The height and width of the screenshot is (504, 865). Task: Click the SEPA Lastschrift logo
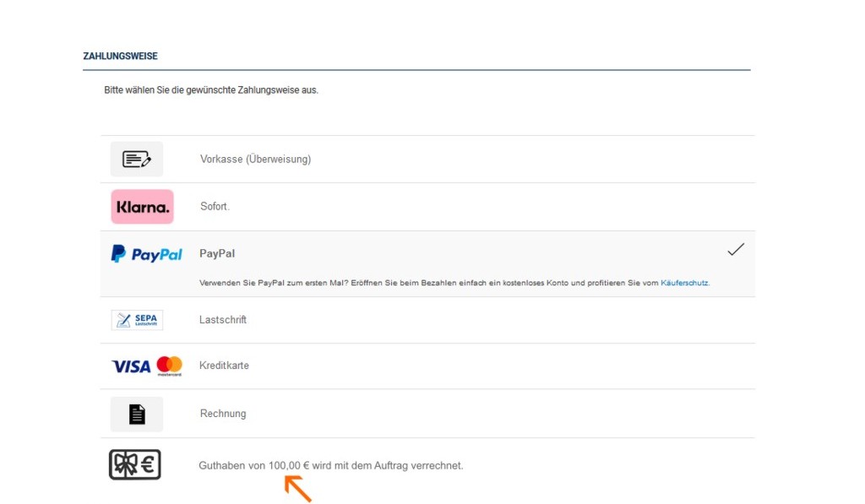pyautogui.click(x=137, y=320)
